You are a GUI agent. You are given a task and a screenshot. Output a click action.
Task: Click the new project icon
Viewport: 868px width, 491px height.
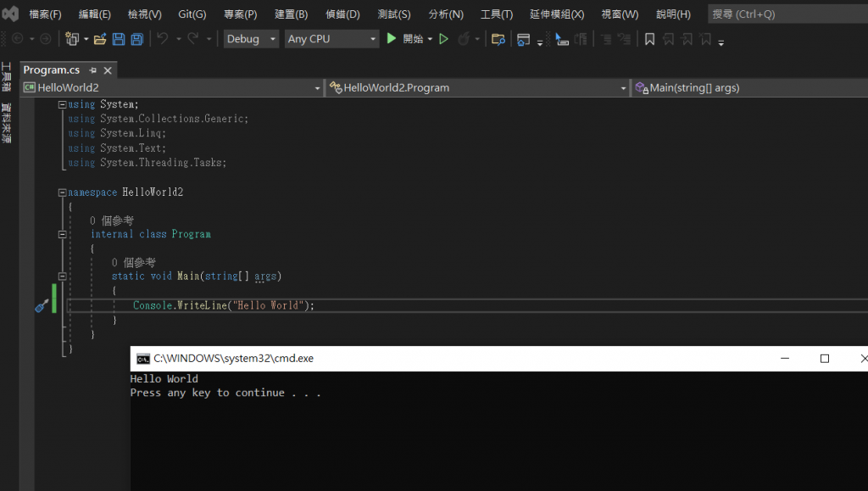pyautogui.click(x=71, y=39)
